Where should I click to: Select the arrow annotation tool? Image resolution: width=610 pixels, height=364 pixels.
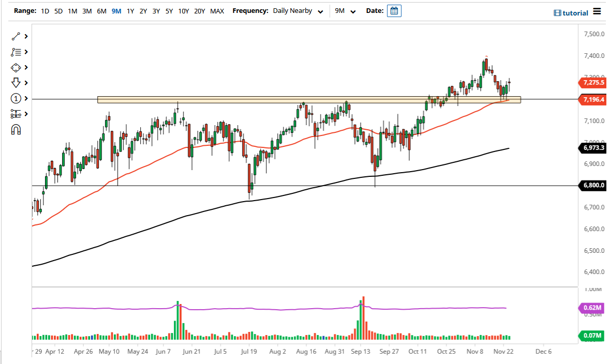14,83
